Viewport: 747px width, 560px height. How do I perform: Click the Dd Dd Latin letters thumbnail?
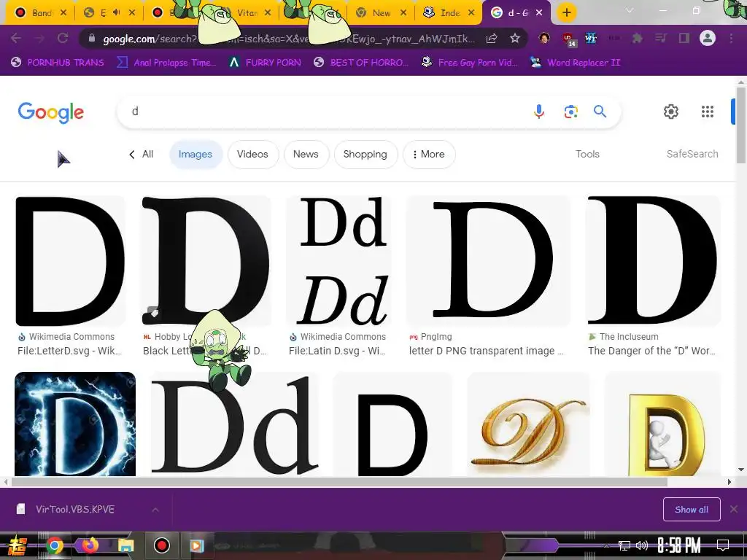click(x=338, y=261)
